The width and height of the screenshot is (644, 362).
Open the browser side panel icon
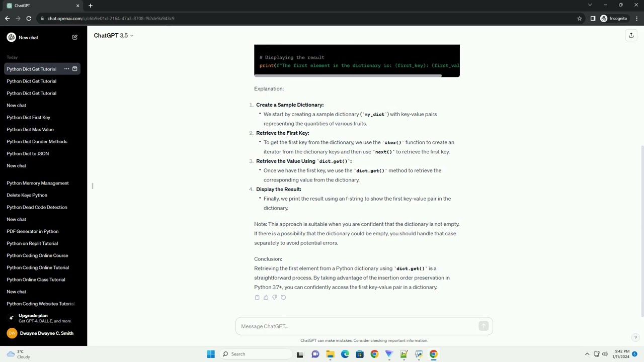(593, 19)
